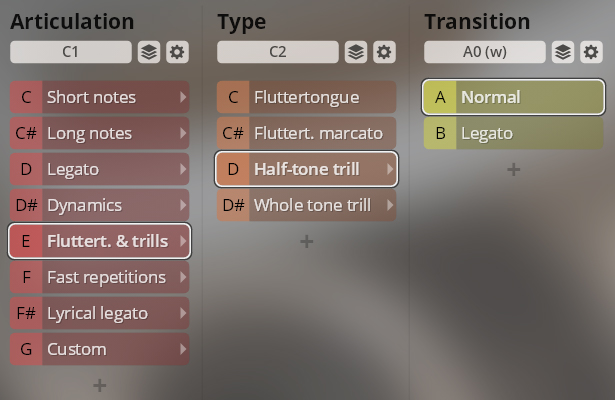Open the Type settings gear
This screenshot has height=400, width=615.
[384, 52]
